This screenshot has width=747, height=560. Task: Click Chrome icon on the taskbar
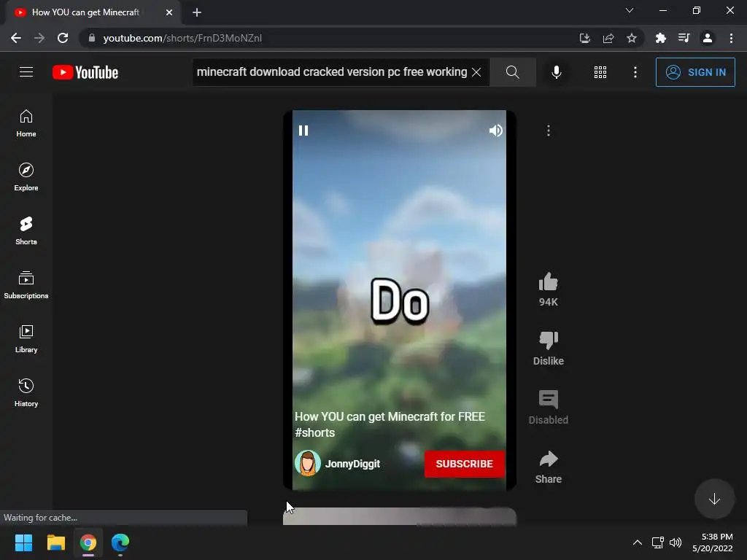coord(88,542)
